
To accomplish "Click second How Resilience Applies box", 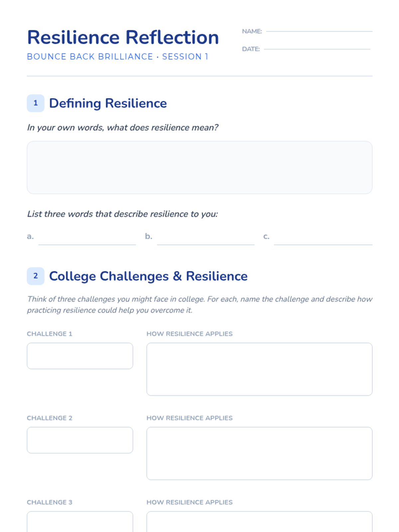I will [259, 453].
